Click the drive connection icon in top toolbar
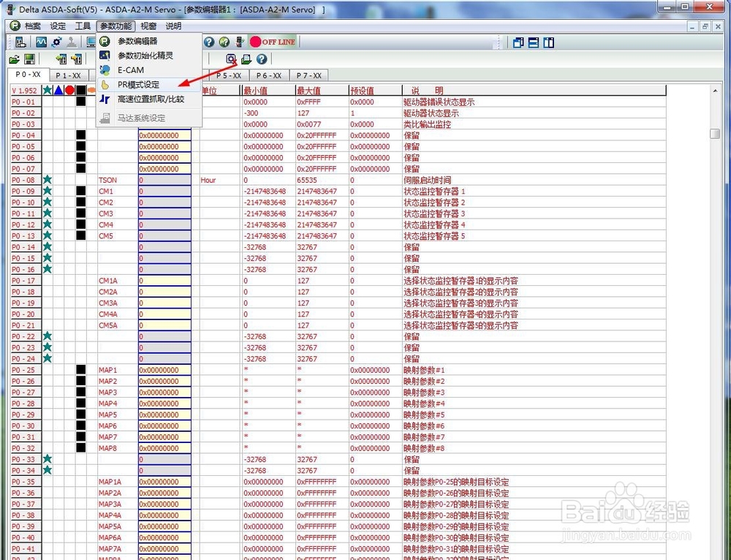This screenshot has width=731, height=560. (20, 42)
